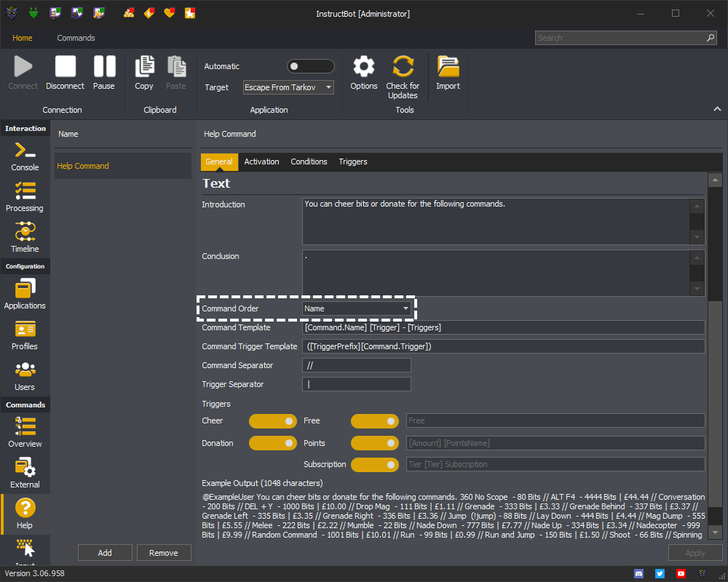
Task: Toggle the Automatic application switch
Action: tap(310, 66)
